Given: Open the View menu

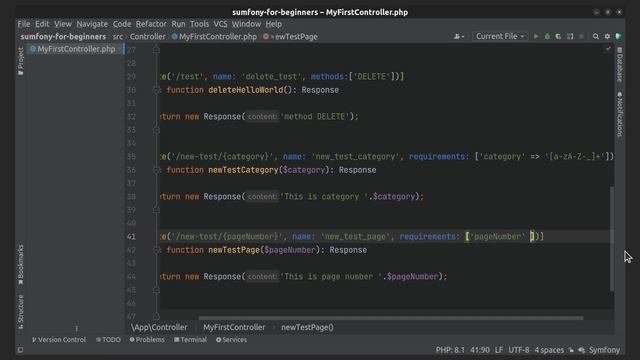Looking at the screenshot, I should pos(63,24).
